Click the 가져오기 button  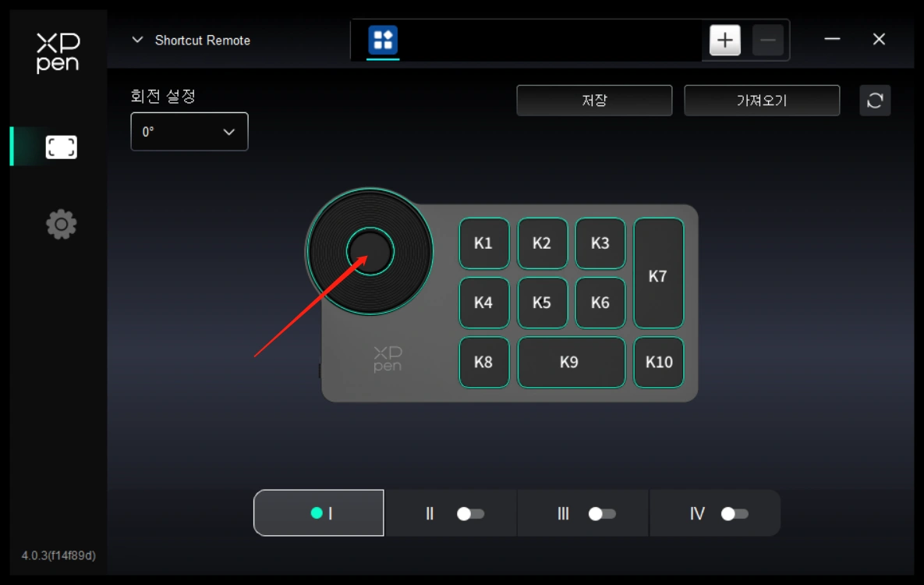point(761,101)
